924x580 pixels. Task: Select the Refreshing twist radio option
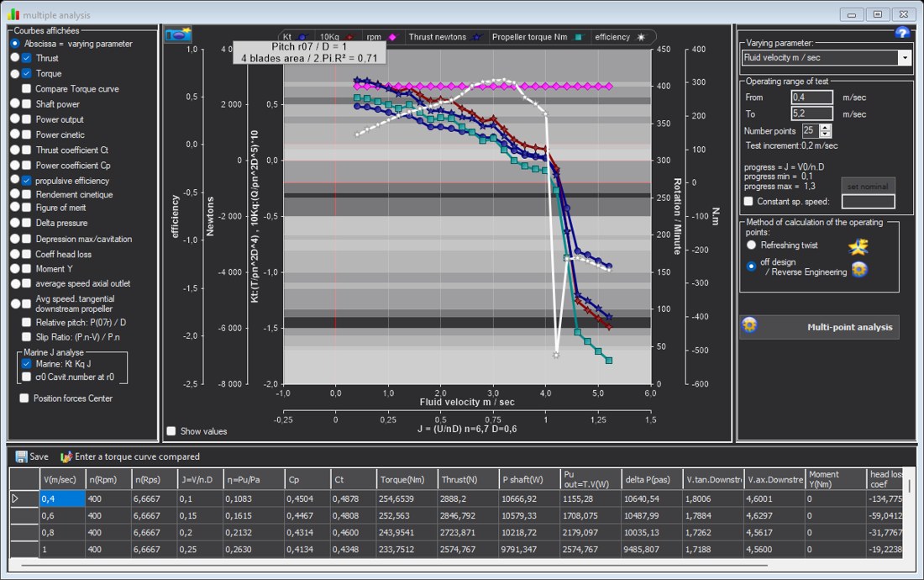pyautogui.click(x=751, y=245)
